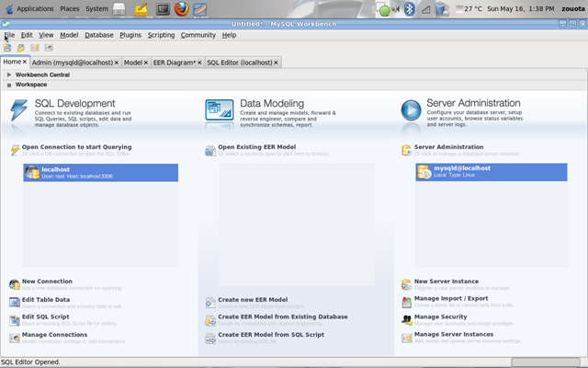Image resolution: width=588 pixels, height=368 pixels.
Task: Select the localhost connection entry
Action: point(100,173)
